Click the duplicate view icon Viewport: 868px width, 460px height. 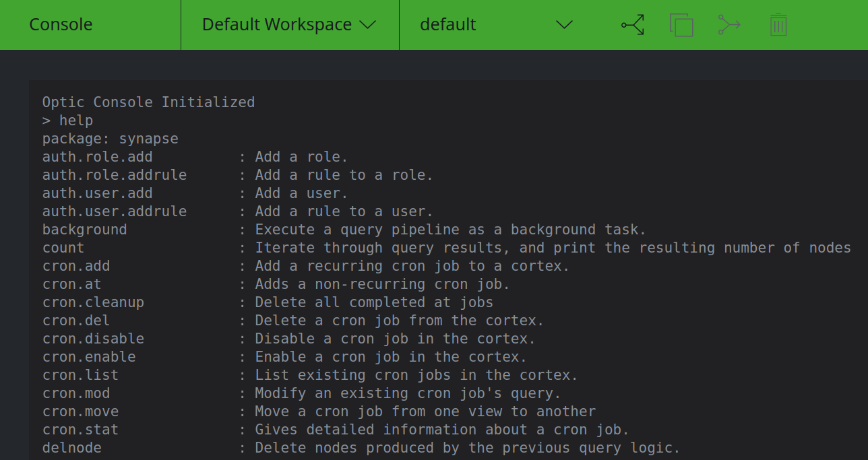tap(681, 25)
